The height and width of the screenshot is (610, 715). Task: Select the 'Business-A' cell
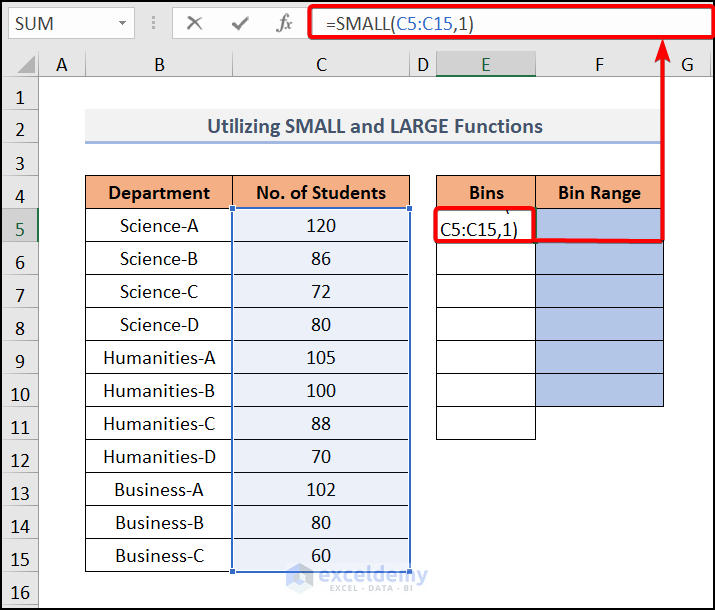[159, 490]
